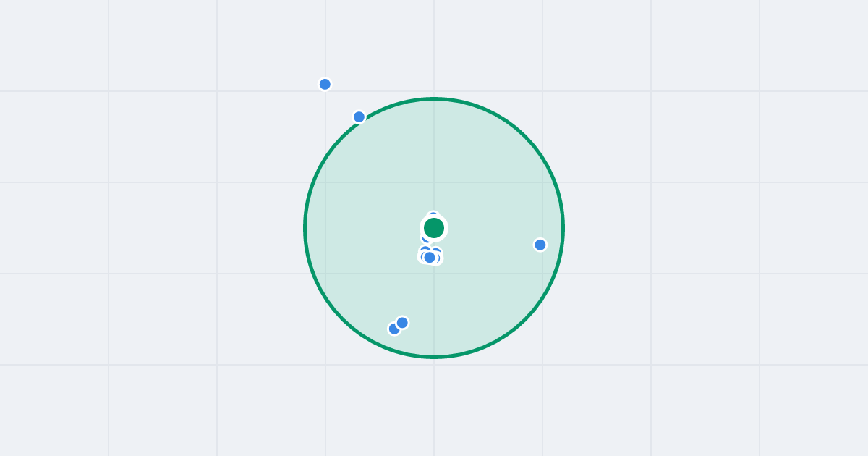The image size is (868, 456).
Task: Click the large green center marker
Action: coord(434,228)
